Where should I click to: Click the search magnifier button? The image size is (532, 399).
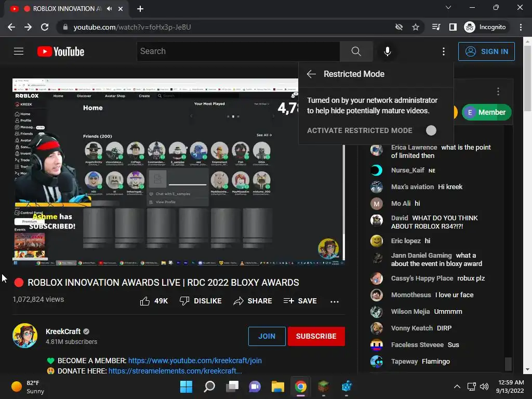tap(356, 51)
